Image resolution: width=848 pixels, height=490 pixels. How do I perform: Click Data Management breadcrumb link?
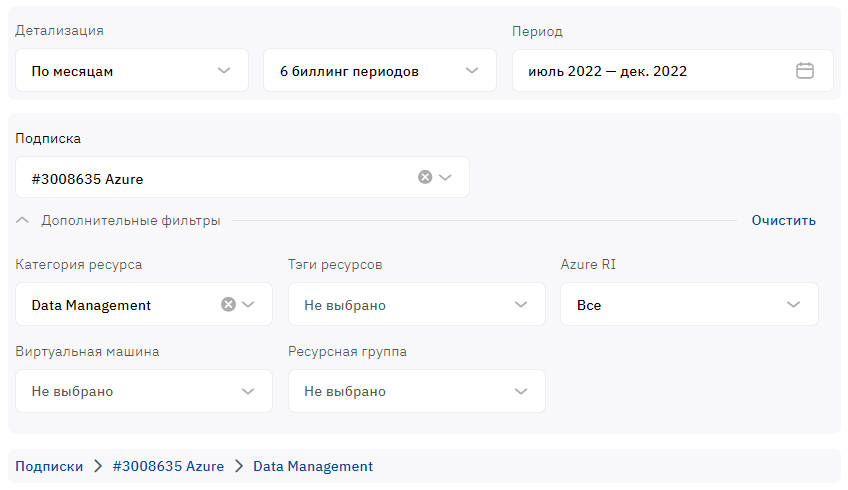point(313,466)
